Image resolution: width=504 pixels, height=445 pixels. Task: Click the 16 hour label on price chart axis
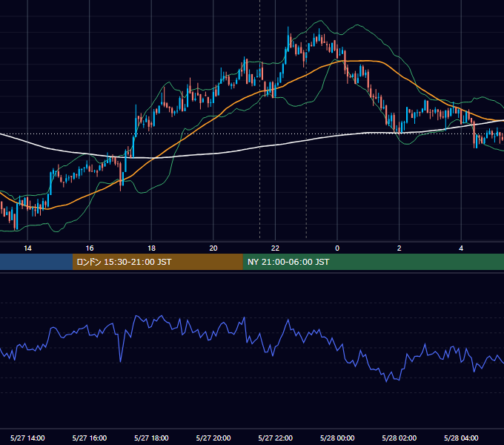[90, 248]
